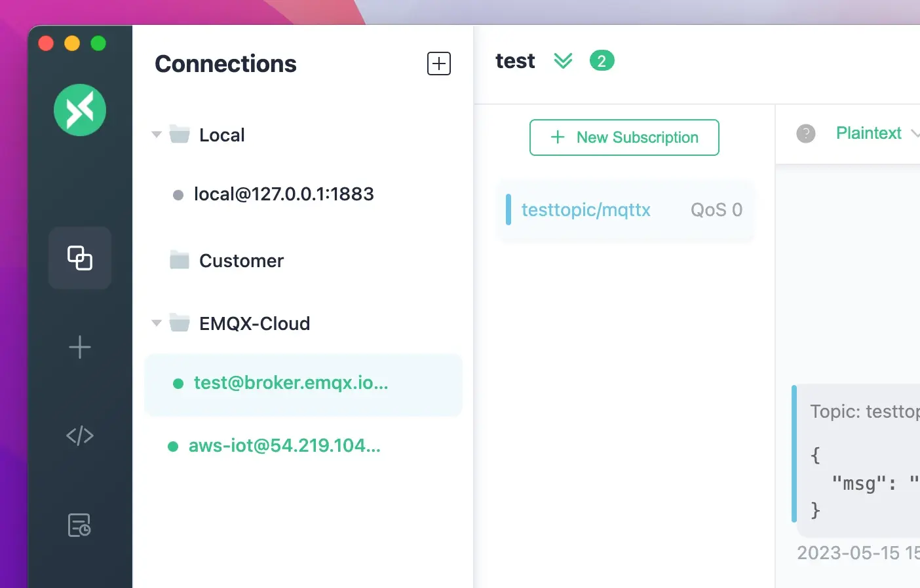Open the Log viewer icon in the sidebar

(x=79, y=524)
